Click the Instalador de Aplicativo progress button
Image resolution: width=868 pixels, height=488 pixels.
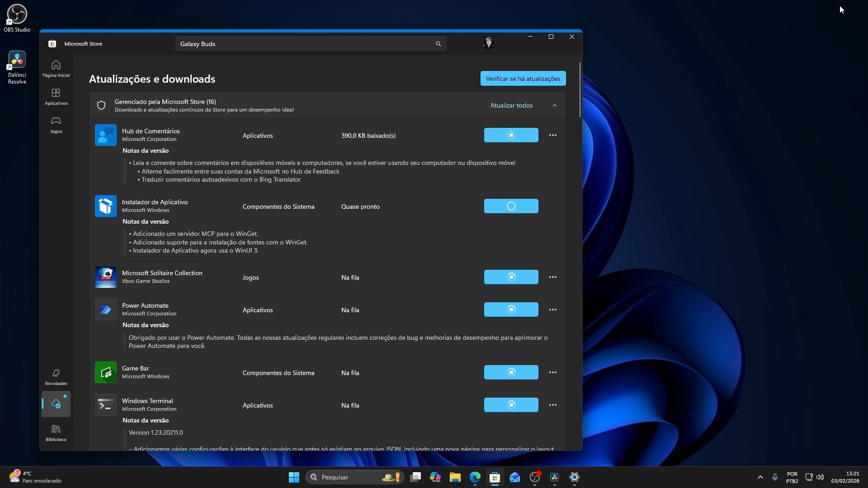click(511, 206)
